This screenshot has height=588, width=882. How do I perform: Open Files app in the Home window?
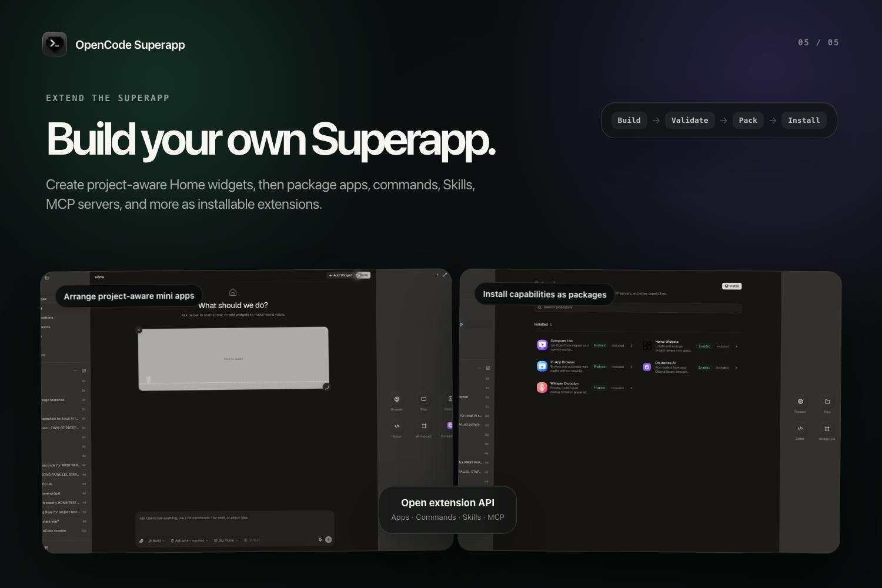423,403
